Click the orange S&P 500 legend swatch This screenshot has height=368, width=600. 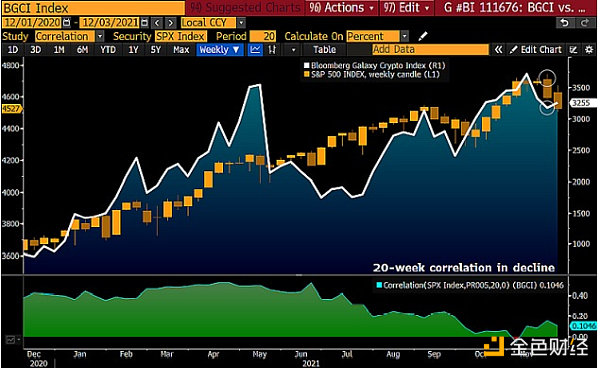click(x=307, y=75)
